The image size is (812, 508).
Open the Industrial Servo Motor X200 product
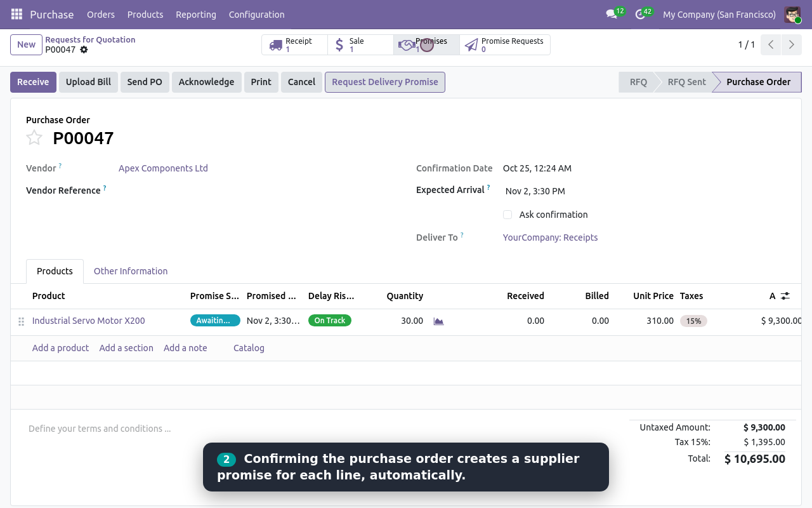click(x=89, y=321)
